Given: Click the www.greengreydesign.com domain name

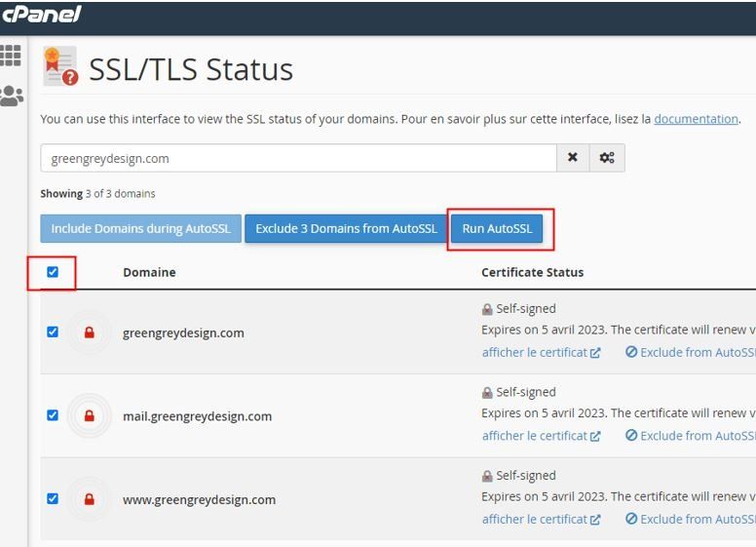Looking at the screenshot, I should (199, 500).
